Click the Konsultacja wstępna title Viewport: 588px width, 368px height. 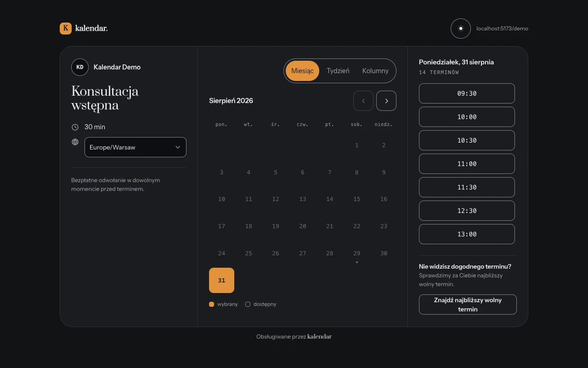click(x=105, y=98)
